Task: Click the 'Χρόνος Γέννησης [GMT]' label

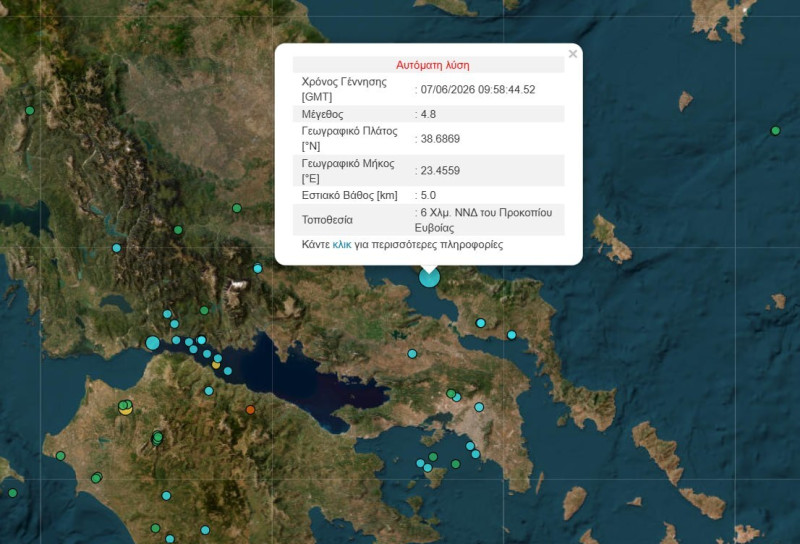Action: pos(344,89)
